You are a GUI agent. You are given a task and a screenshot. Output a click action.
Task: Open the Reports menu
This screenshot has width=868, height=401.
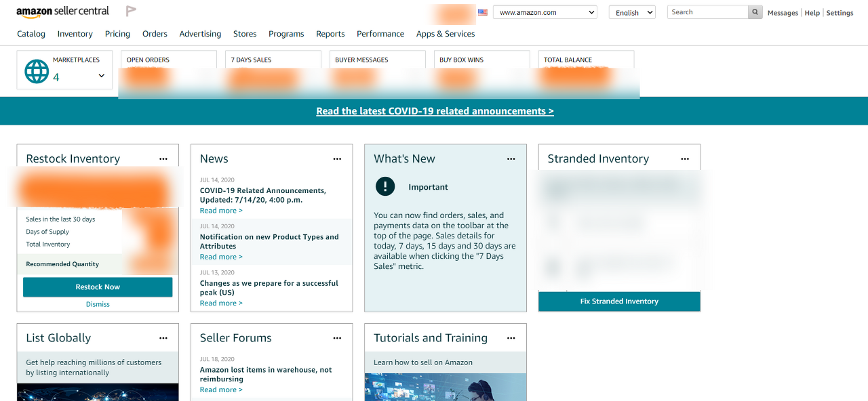330,34
